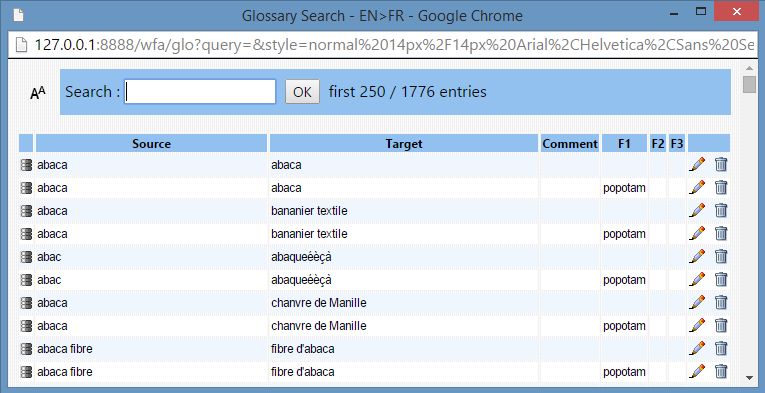The height and width of the screenshot is (393, 765).
Task: Focus the Search text field
Action: coord(200,92)
